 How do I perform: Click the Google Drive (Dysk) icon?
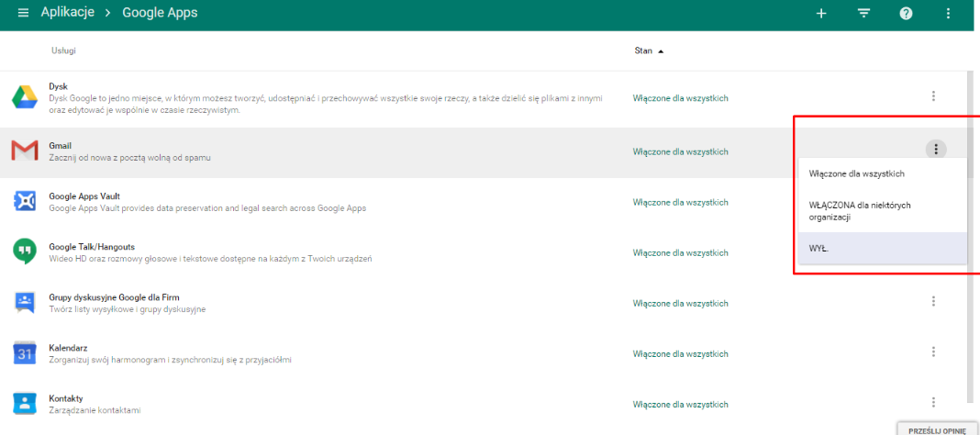click(25, 97)
